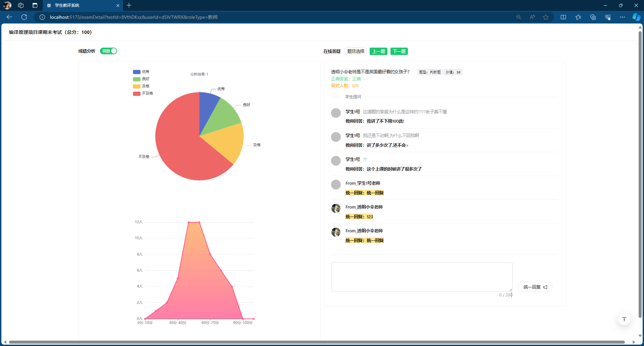Click the exam title 编译原理项目课期末考试
644x346 pixels.
50,32
